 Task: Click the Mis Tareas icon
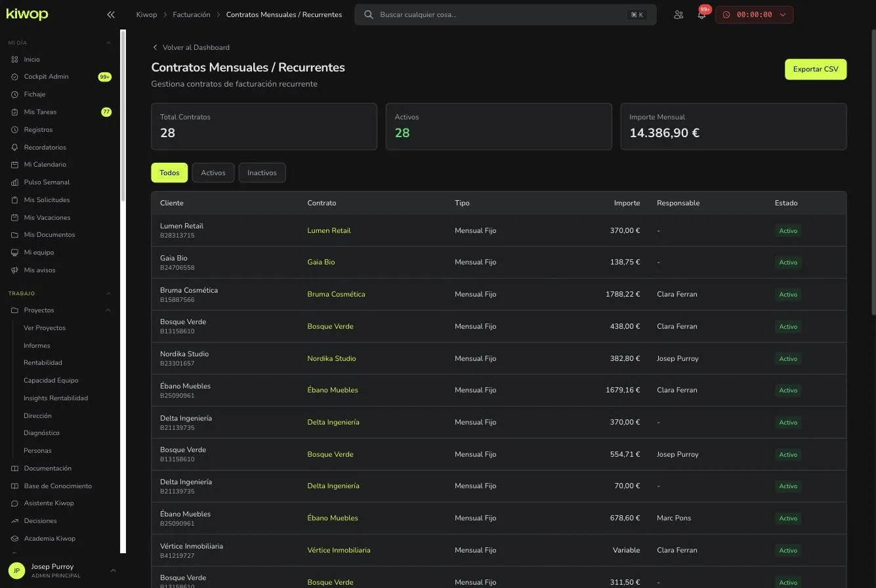(x=14, y=112)
